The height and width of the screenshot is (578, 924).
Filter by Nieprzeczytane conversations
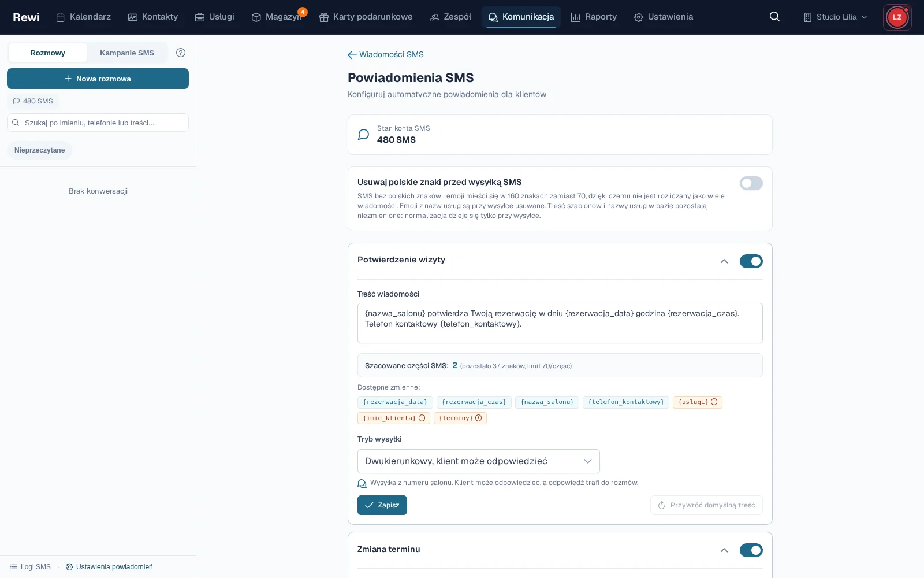click(40, 150)
